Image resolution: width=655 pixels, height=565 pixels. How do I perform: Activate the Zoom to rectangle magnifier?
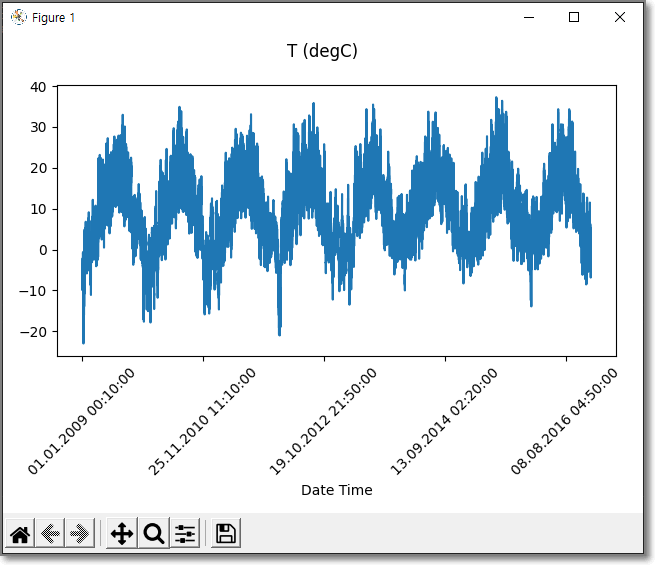click(x=154, y=534)
